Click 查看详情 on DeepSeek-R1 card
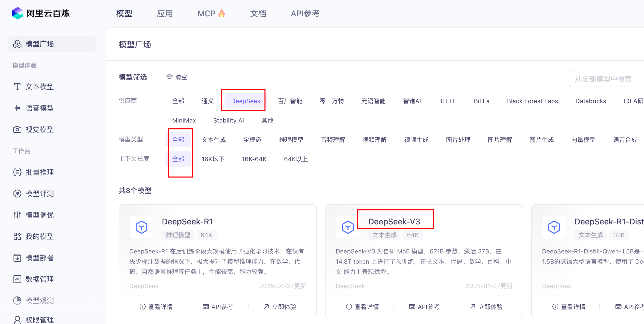The width and height of the screenshot is (644, 324). pos(156,307)
